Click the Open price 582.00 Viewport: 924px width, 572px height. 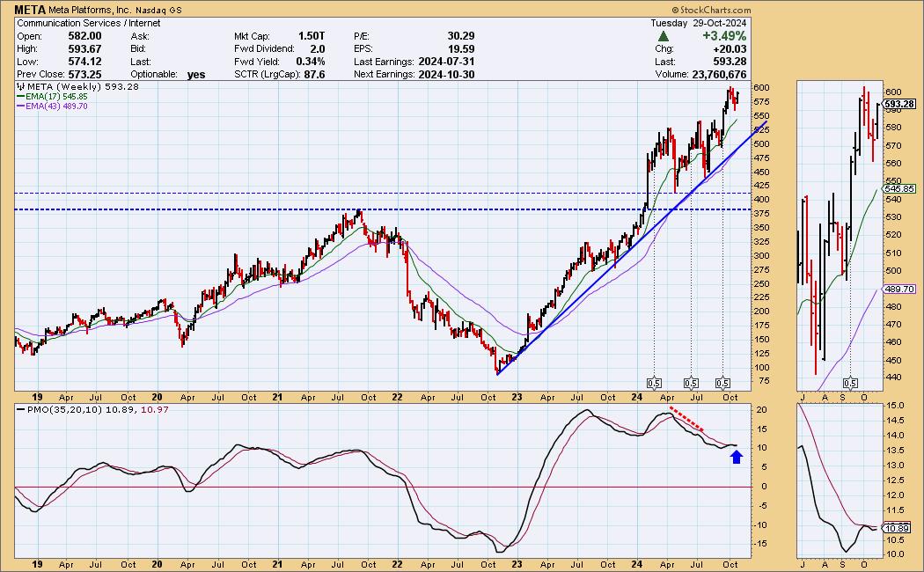(84, 36)
